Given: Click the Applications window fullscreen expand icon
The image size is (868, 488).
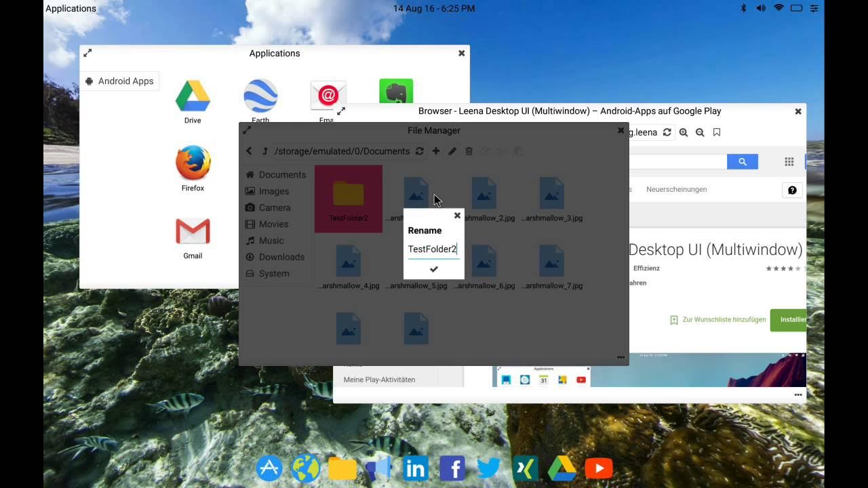Looking at the screenshot, I should 87,53.
